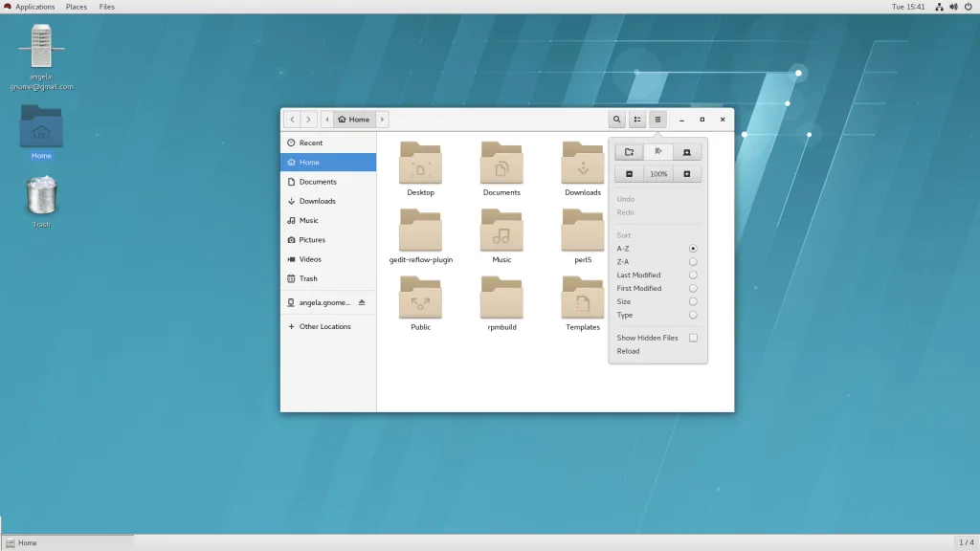The height and width of the screenshot is (551, 980).
Task: Select A-Z sort radio button
Action: 693,249
